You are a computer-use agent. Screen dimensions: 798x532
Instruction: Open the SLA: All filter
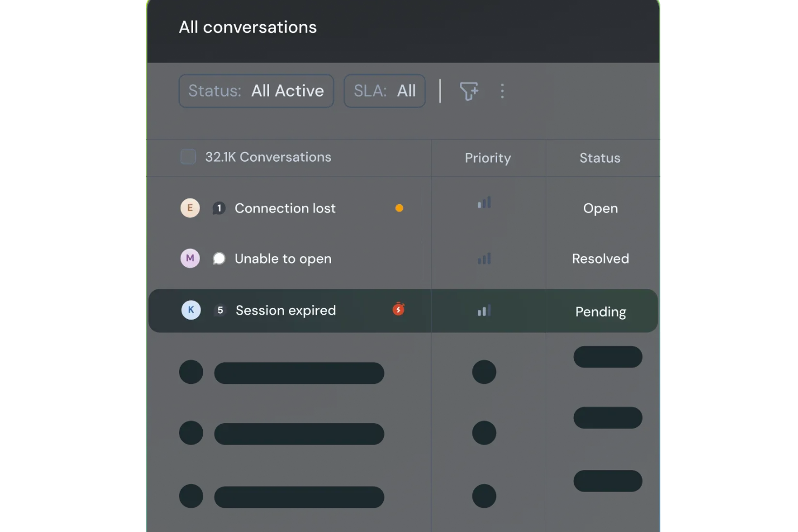tap(384, 91)
